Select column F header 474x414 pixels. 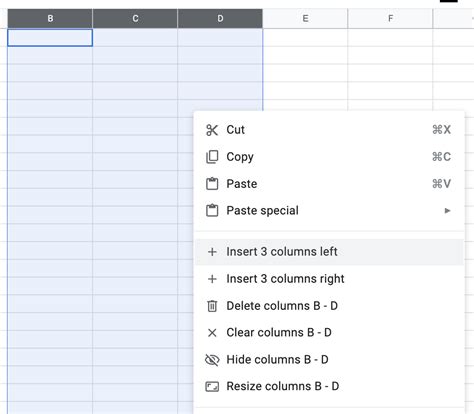(x=390, y=19)
